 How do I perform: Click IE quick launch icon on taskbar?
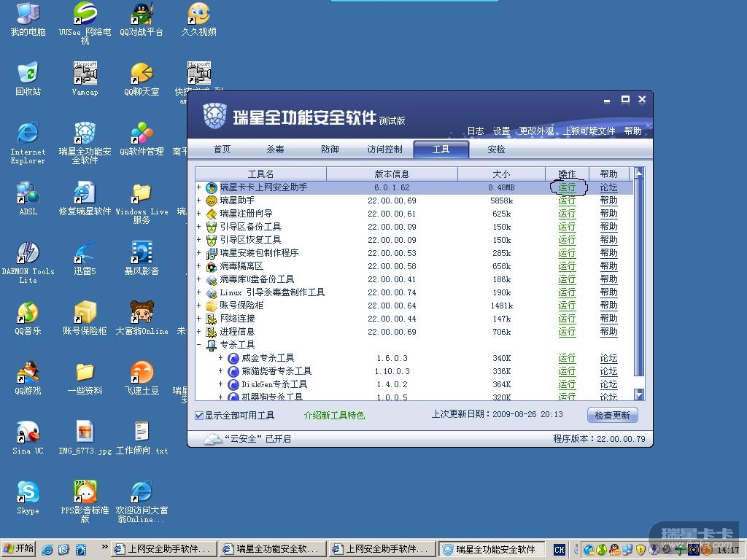click(x=47, y=550)
